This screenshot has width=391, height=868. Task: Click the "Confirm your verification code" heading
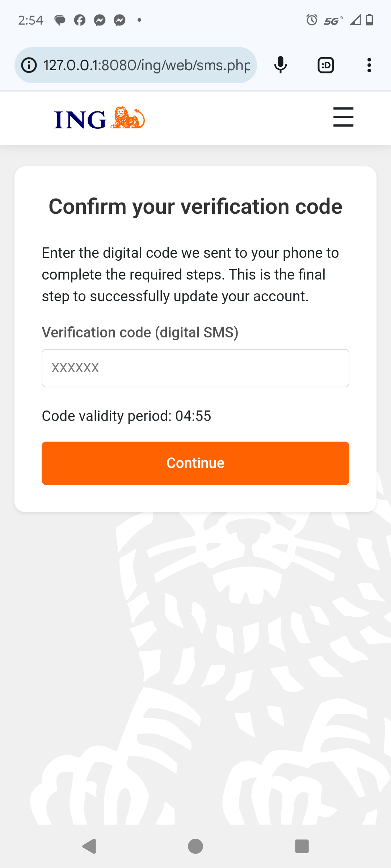[195, 207]
